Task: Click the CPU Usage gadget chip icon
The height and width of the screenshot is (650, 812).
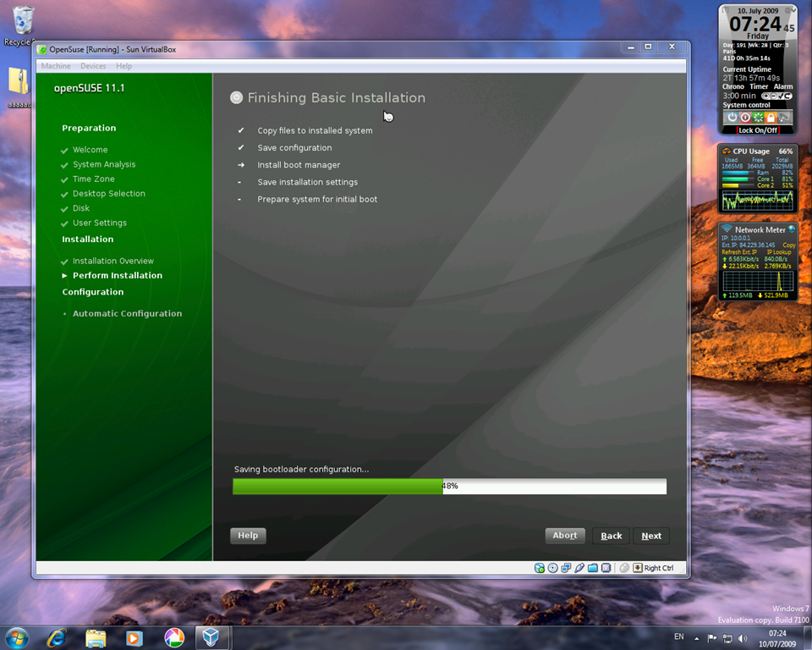Action: 727,151
